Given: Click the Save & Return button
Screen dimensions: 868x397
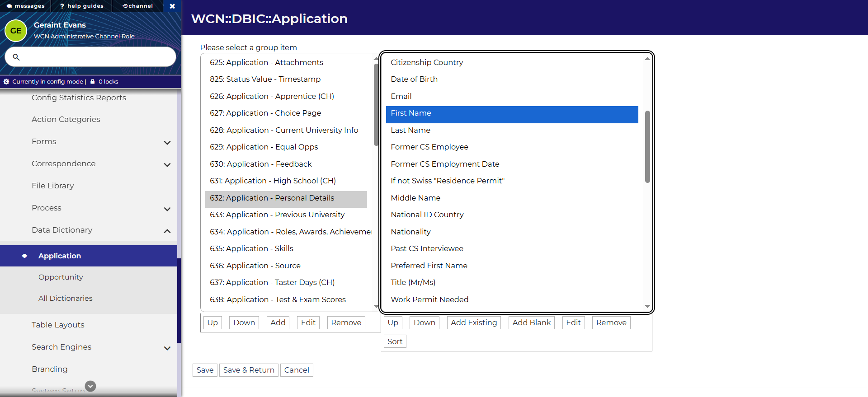Looking at the screenshot, I should point(249,370).
